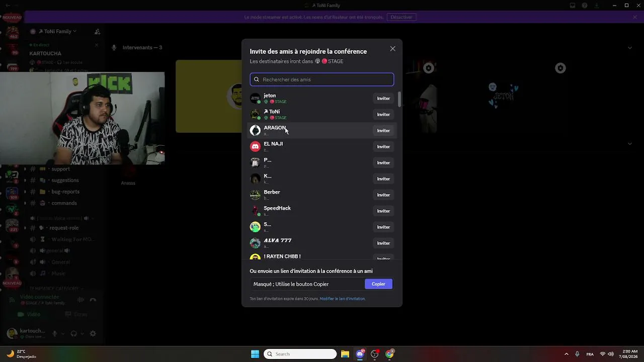Select SpeedHack's avatar in friends list
Image resolution: width=644 pixels, height=362 pixels.
pos(255,211)
